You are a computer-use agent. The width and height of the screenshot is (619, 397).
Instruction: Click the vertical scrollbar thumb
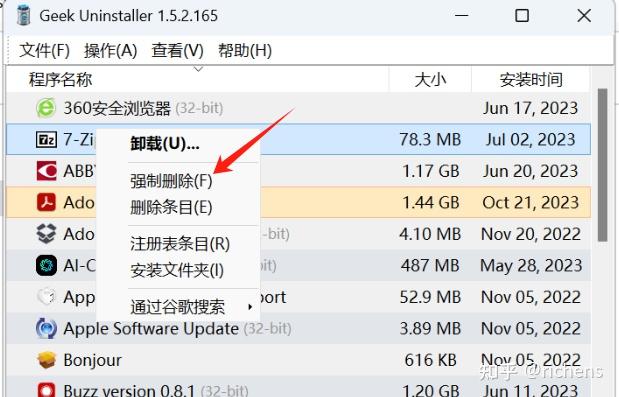click(x=602, y=165)
